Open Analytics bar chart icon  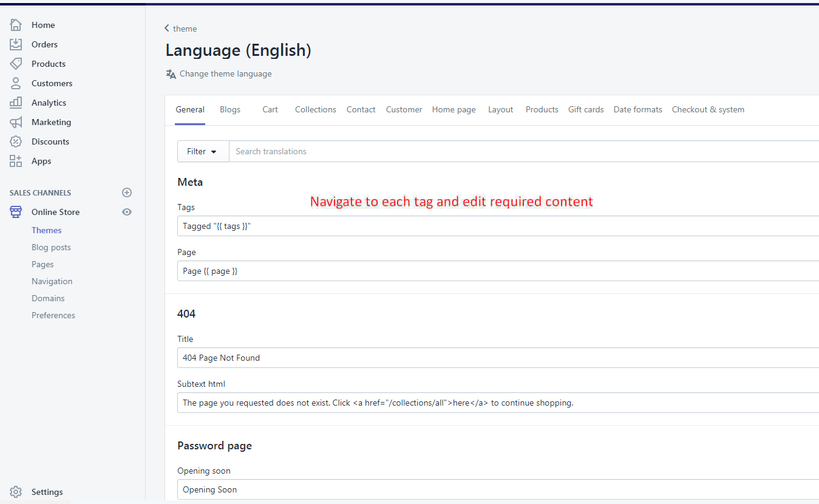[16, 103]
